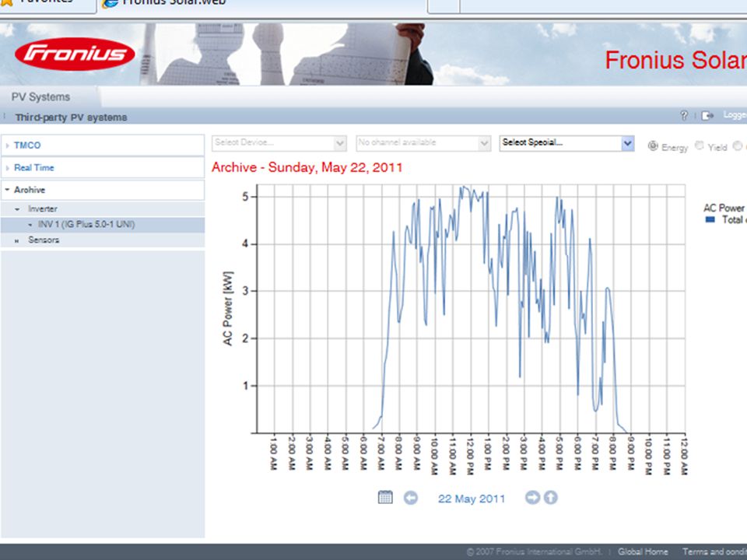Open the No channel available dropdown
The image size is (747, 560).
click(x=423, y=143)
